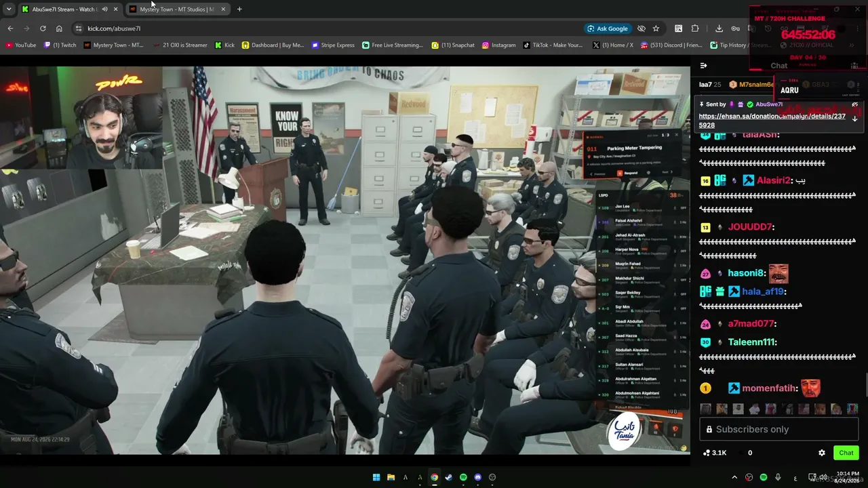
Task: Open Discord from the taskbar
Action: click(477, 477)
